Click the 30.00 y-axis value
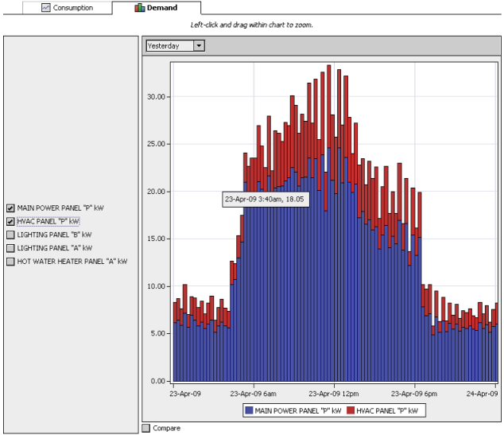This screenshot has height=435, width=504. (x=156, y=97)
